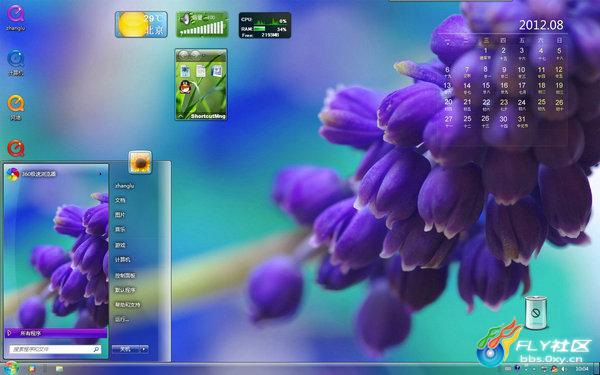Click the speaker icon in volume gadget
Viewport: 600px width, 375px height.
pos(186,19)
